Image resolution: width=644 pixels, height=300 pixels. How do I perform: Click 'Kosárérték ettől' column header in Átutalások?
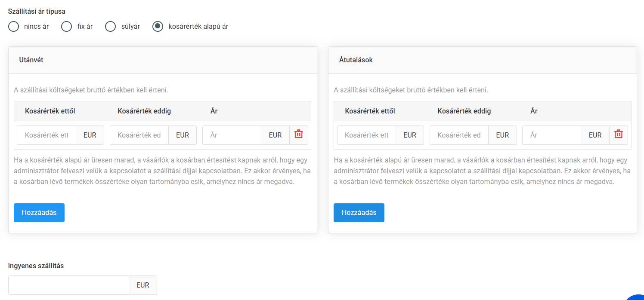click(370, 111)
